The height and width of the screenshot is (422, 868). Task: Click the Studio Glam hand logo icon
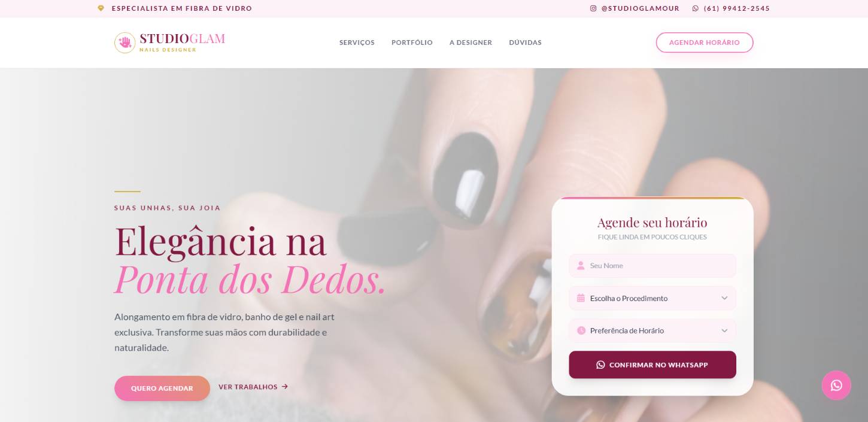coord(125,42)
